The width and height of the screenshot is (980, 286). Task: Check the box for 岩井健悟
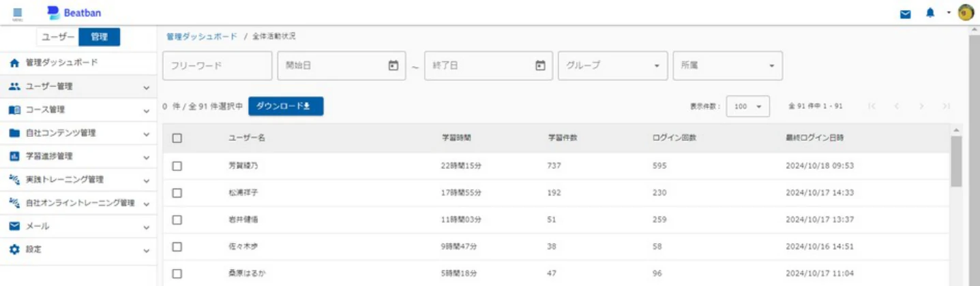pos(177,220)
